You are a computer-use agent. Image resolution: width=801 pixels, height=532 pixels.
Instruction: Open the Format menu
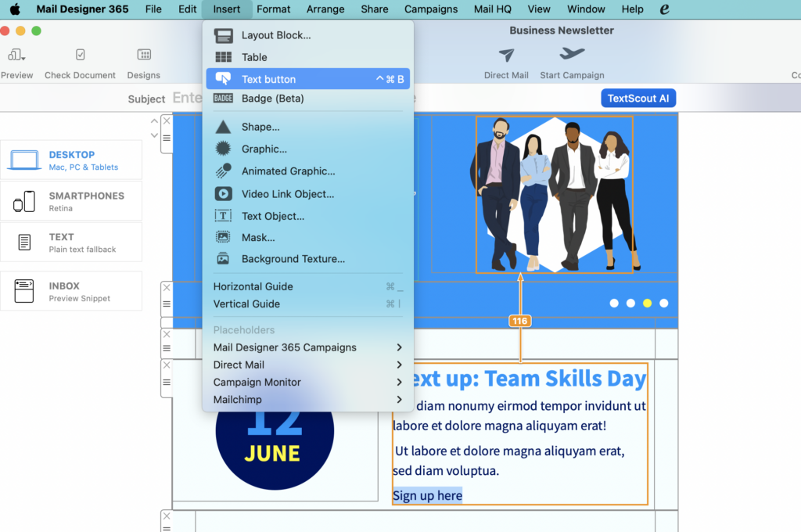(x=273, y=9)
